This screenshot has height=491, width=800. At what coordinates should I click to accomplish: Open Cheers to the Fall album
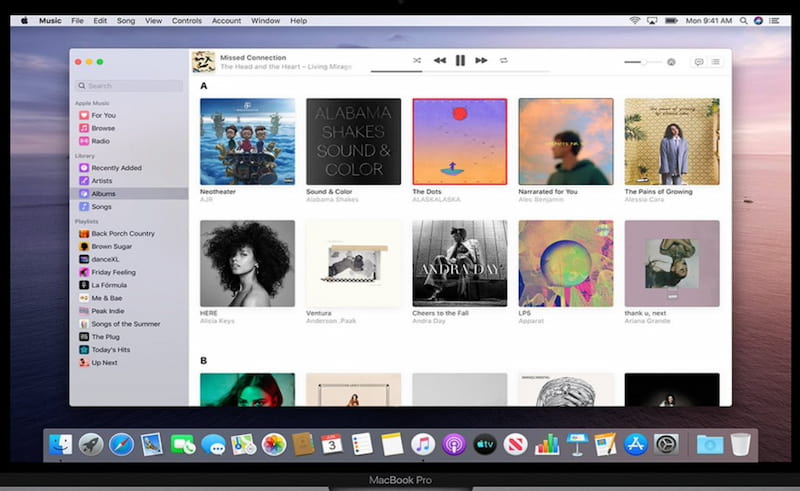click(x=460, y=263)
